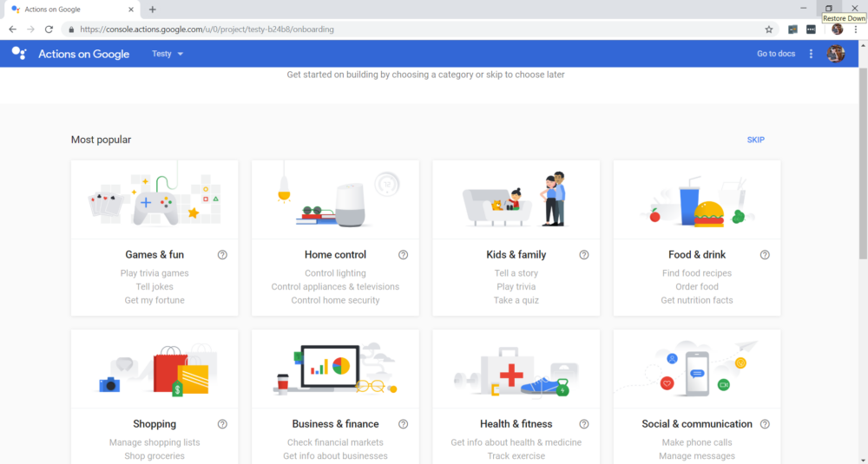
Task: Click 'Control appliances & televisions' text
Action: tap(335, 286)
